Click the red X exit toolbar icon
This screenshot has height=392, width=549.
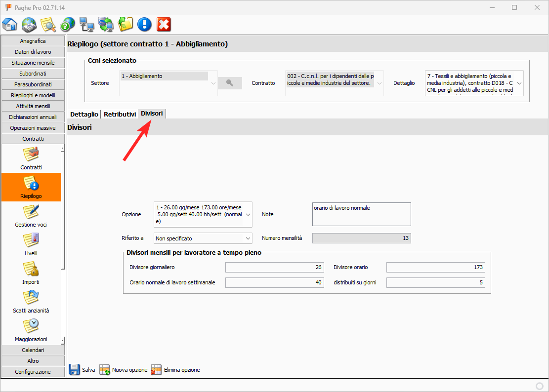(x=164, y=24)
